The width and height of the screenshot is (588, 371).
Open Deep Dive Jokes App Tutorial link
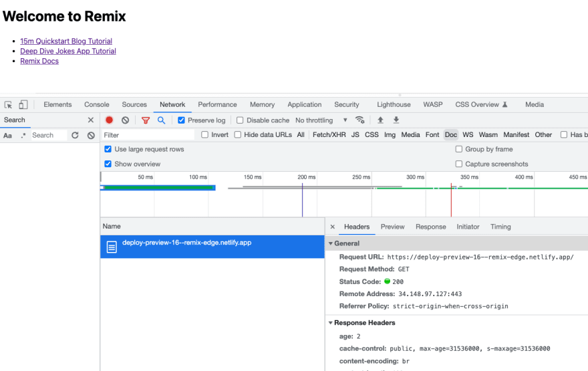68,51
